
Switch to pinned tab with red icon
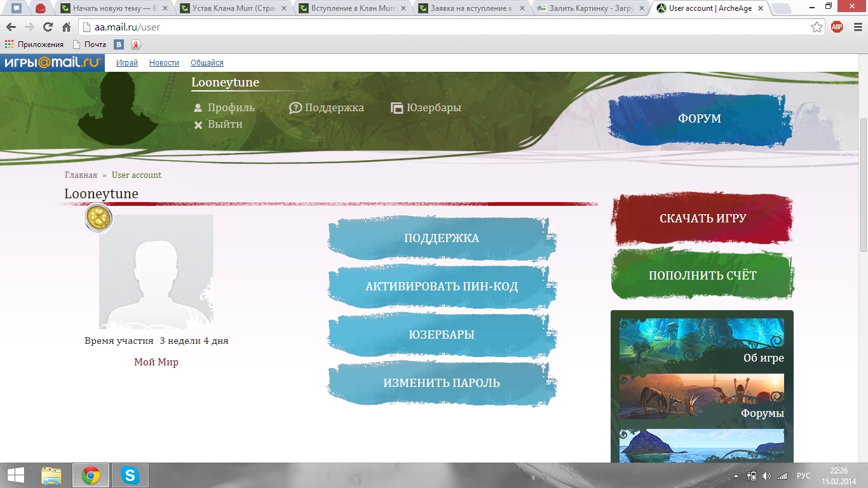pyautogui.click(x=41, y=9)
